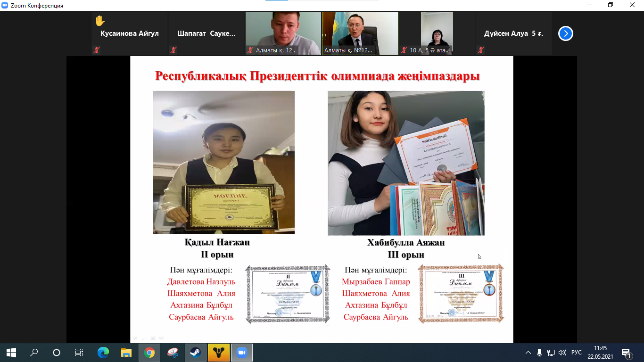
Task: Open Google Chrome from the taskbar
Action: coord(149,353)
